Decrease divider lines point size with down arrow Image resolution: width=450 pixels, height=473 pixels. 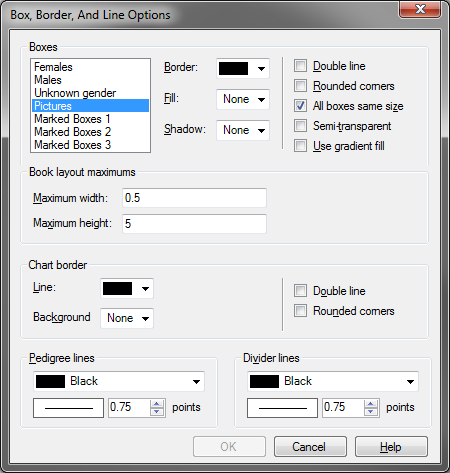coord(371,411)
